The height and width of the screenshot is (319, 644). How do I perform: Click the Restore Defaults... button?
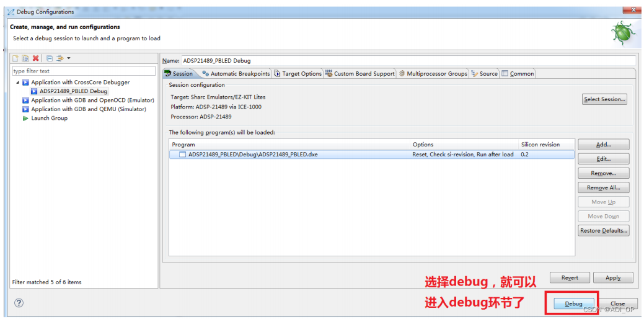tap(603, 231)
